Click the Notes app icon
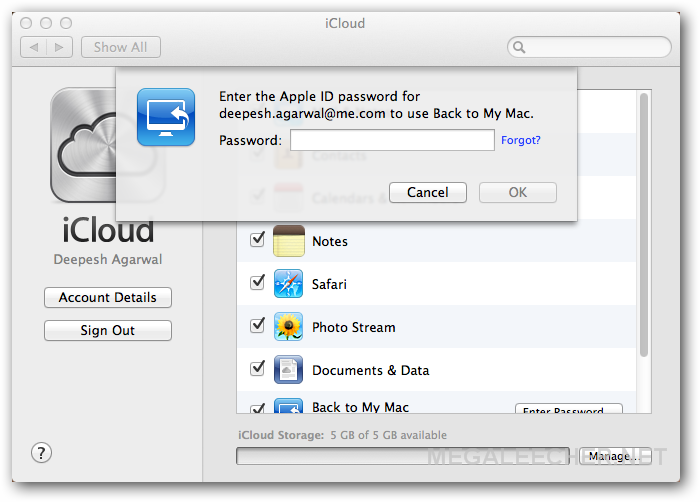This screenshot has height=502, width=700. pyautogui.click(x=288, y=241)
